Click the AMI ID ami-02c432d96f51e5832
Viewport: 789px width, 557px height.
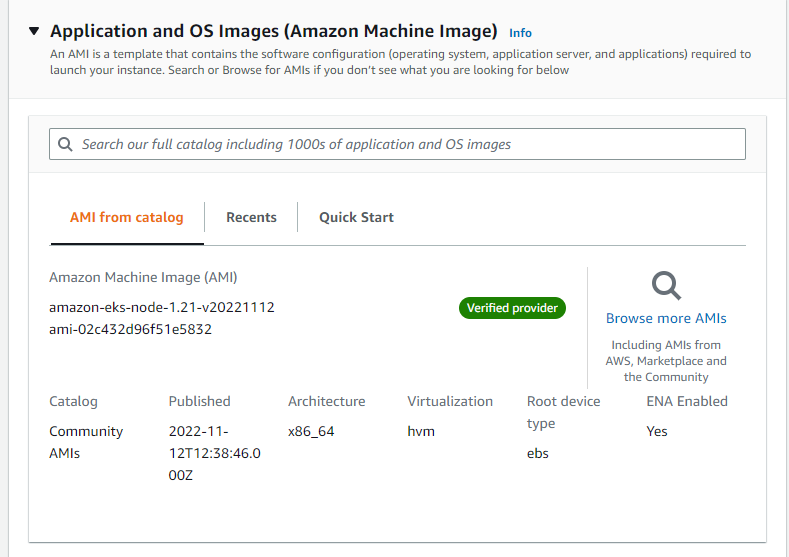point(130,328)
